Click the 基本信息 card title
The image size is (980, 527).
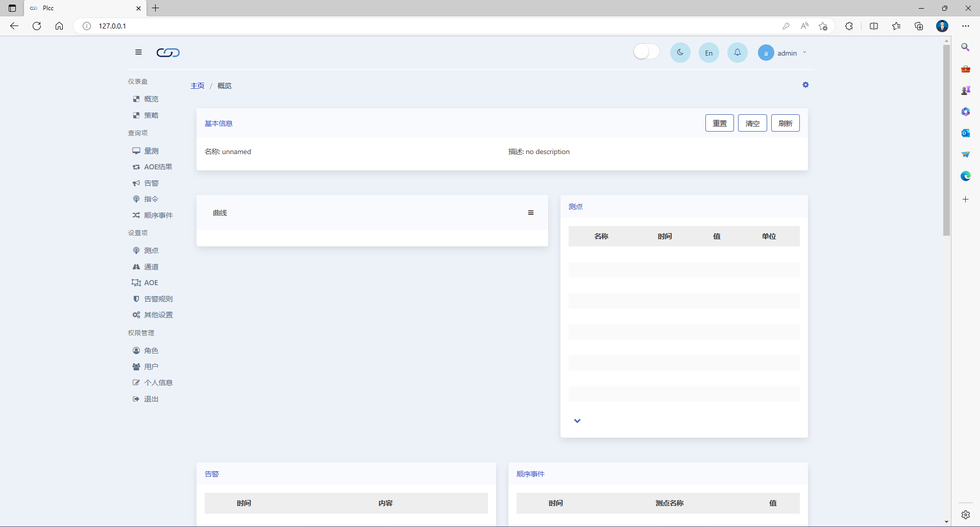pos(218,123)
